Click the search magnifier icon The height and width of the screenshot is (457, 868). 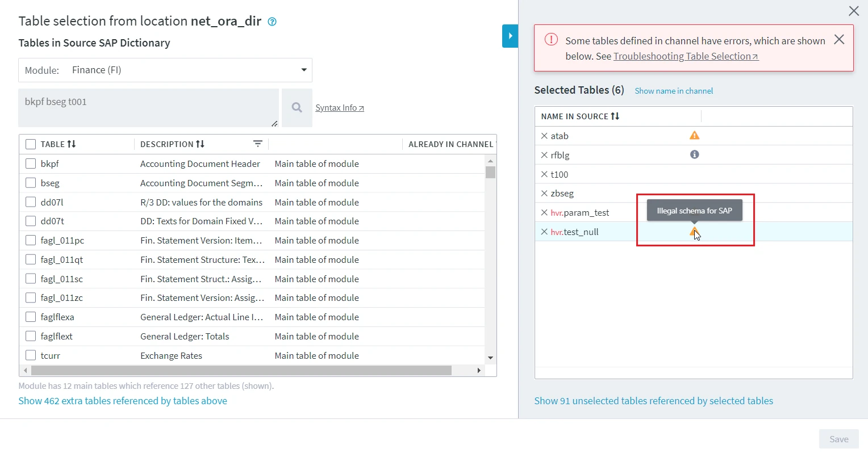[297, 107]
